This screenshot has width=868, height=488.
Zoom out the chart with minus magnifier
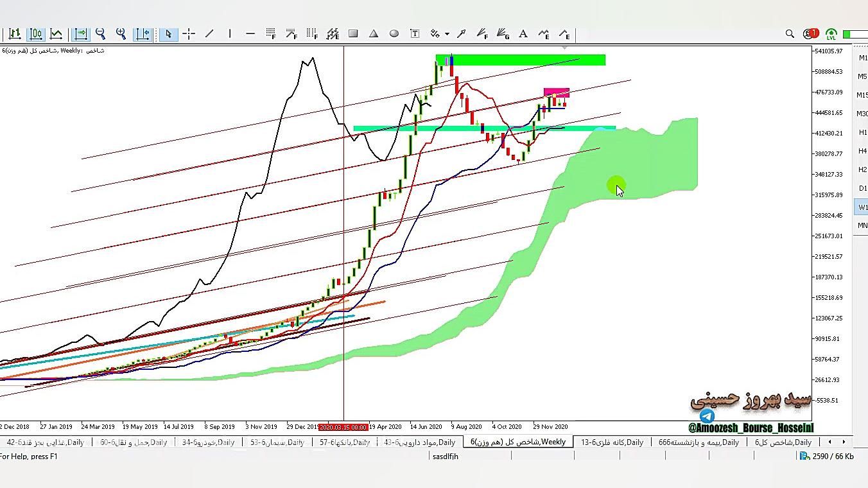pyautogui.click(x=100, y=34)
